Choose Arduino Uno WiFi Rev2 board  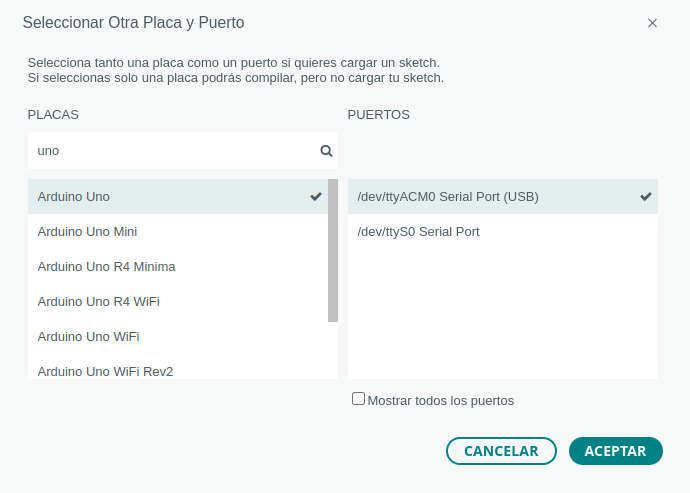[x=105, y=371]
